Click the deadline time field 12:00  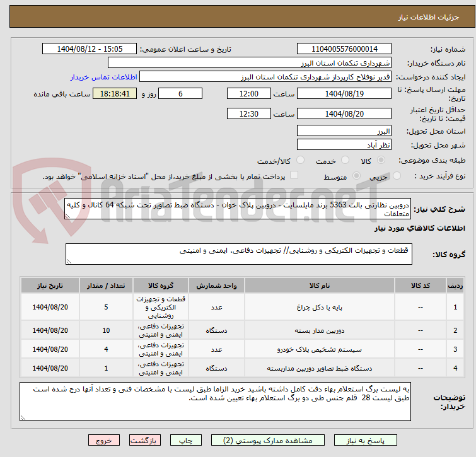click(x=249, y=93)
